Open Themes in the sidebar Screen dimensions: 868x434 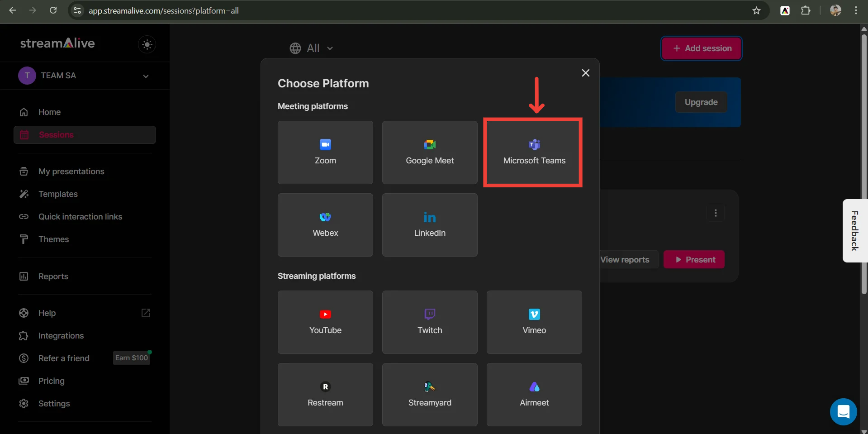pyautogui.click(x=85, y=239)
